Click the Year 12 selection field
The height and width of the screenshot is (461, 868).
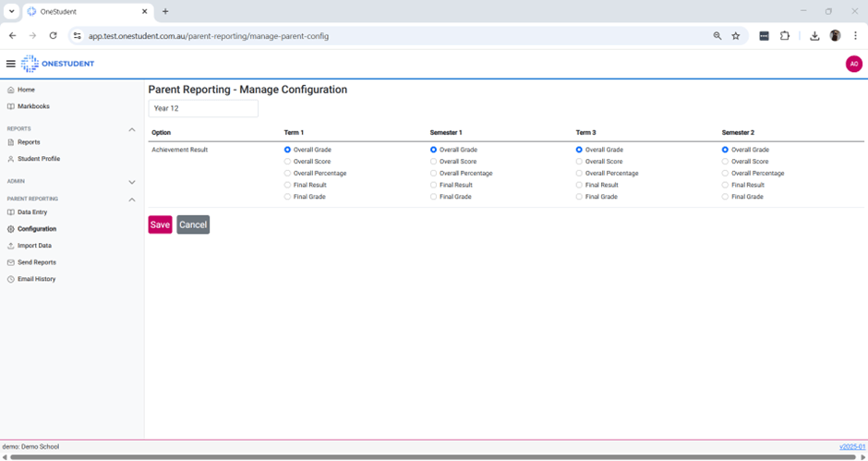203,108
